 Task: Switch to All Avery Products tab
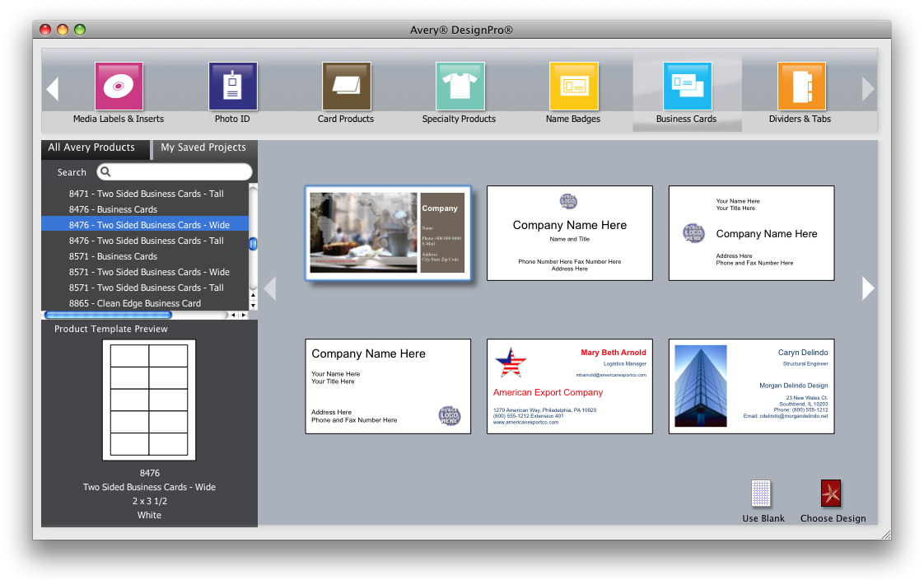point(91,147)
